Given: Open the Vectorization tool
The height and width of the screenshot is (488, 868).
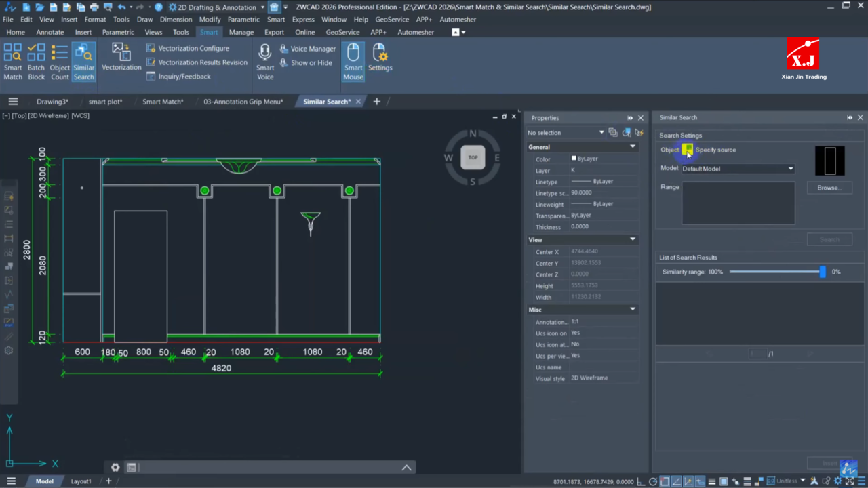Looking at the screenshot, I should (121, 57).
